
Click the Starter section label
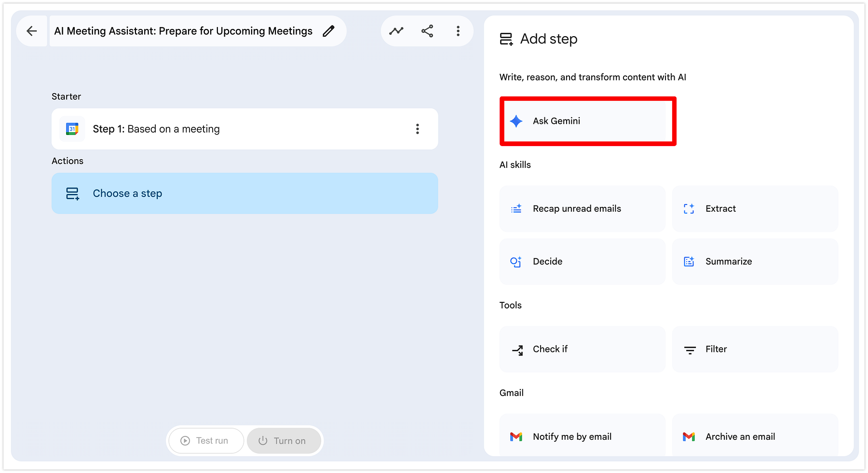pos(67,96)
